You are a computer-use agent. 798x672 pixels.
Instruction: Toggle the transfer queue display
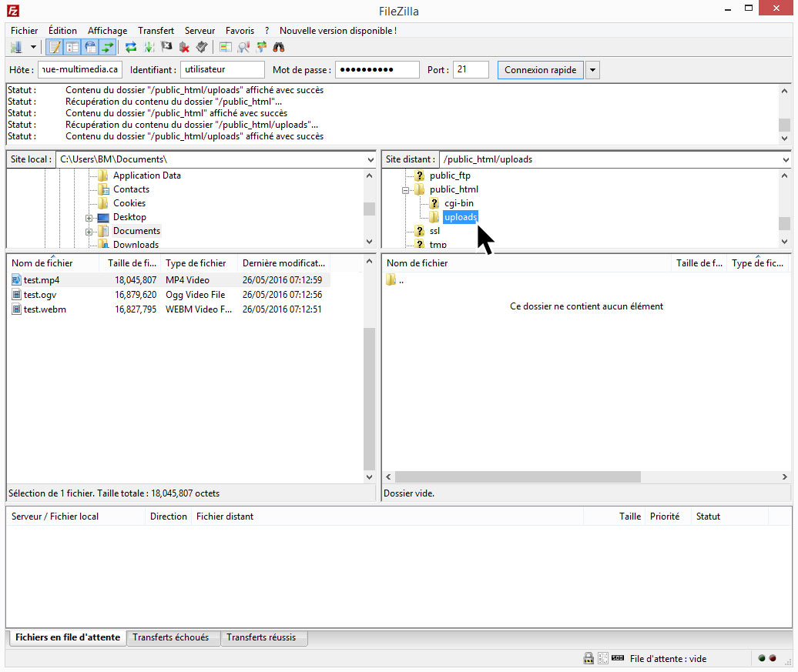(108, 47)
